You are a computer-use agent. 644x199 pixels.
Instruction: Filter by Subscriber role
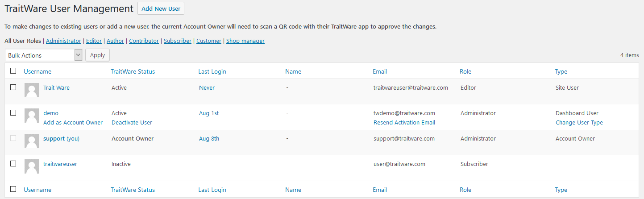[178, 41]
